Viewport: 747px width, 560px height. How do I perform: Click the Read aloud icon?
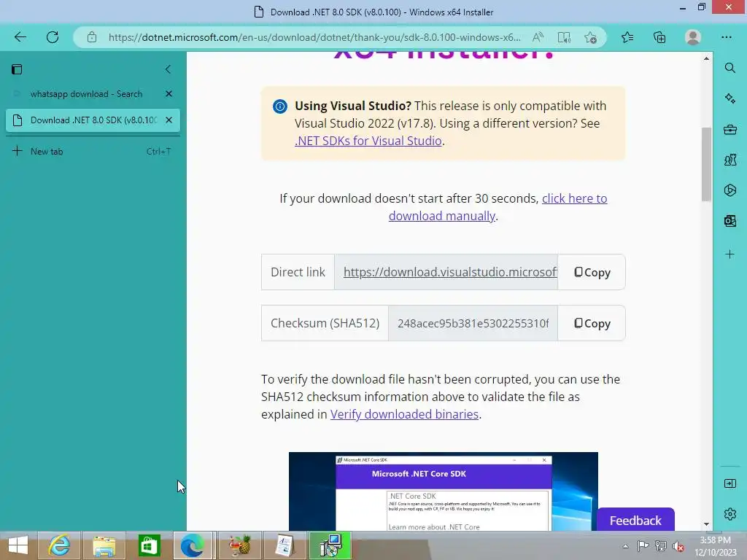click(x=538, y=37)
